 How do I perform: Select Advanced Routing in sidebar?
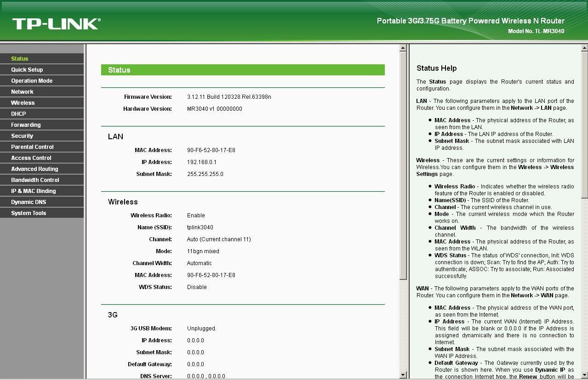point(34,169)
